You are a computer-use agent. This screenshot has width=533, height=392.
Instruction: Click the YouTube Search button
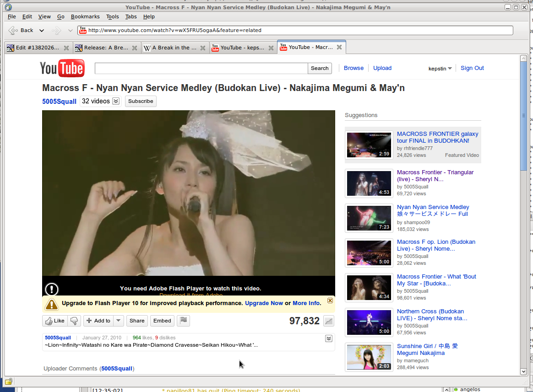coord(320,68)
